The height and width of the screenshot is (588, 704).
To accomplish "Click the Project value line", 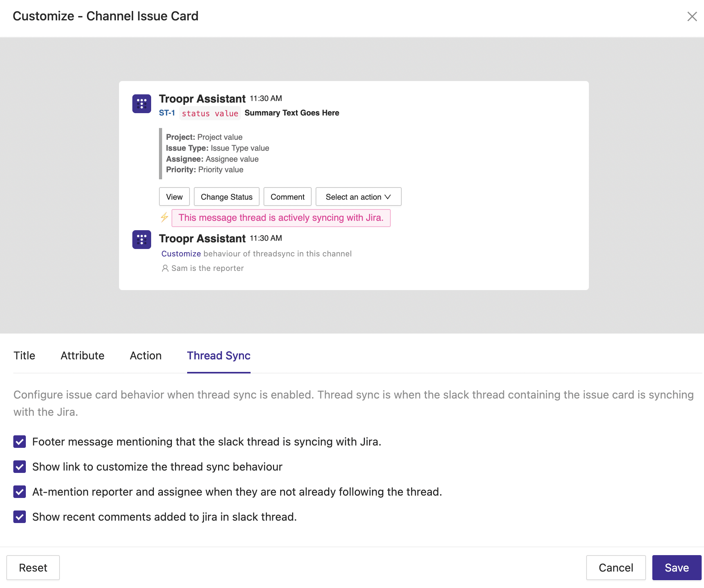I will click(x=204, y=137).
